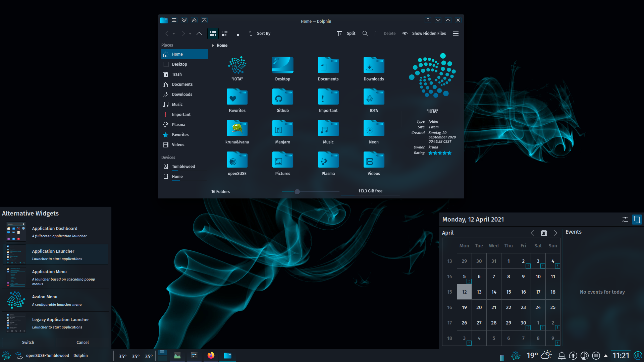The height and width of the screenshot is (362, 644).
Task: Go up to parent folder
Action: click(199, 34)
